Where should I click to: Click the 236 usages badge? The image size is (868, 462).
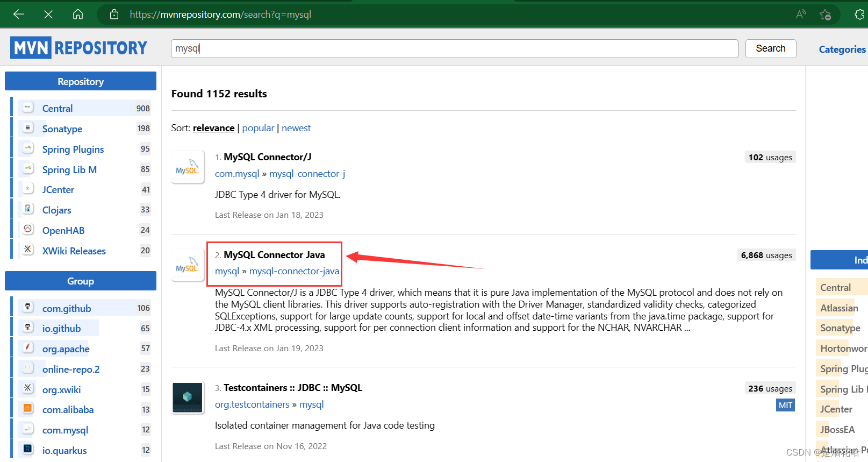point(770,389)
